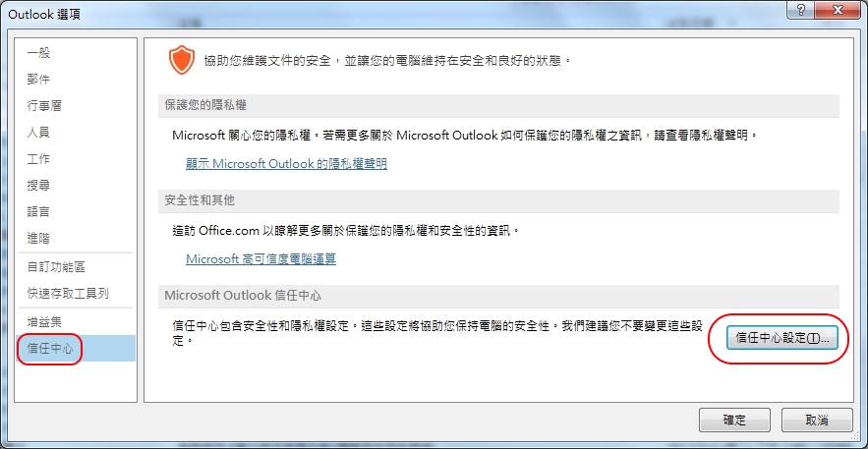Select the 語言 options page
This screenshot has width=868, height=449.
(76, 212)
